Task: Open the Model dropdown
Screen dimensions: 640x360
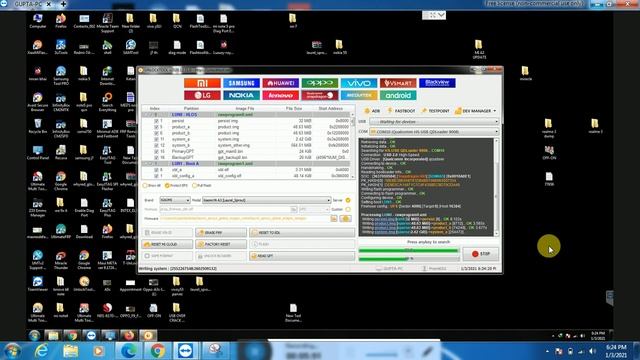Action: pos(267,200)
